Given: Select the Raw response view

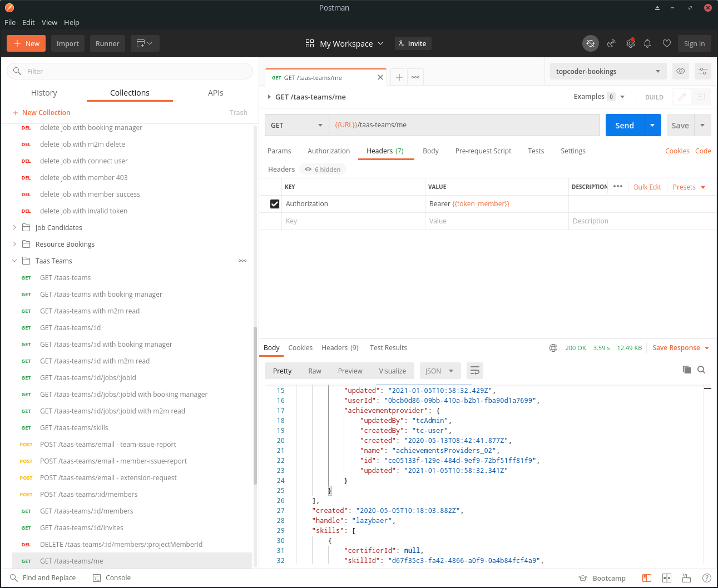Looking at the screenshot, I should [x=315, y=371].
